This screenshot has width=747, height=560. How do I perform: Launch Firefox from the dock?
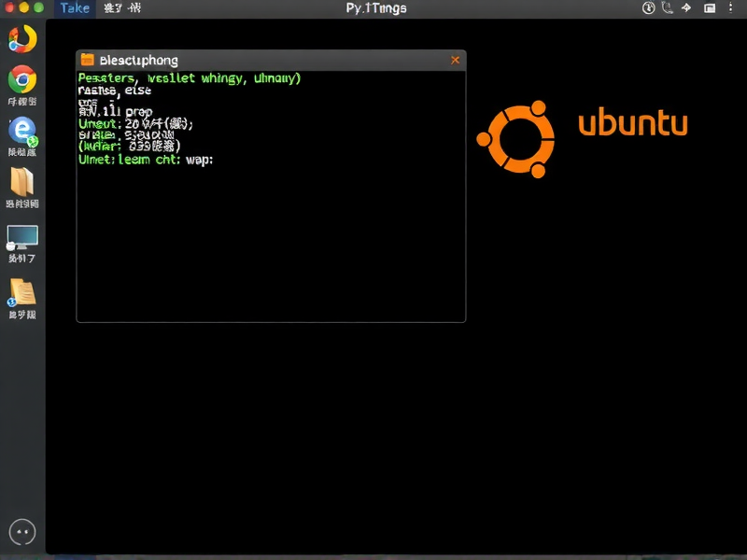point(21,39)
